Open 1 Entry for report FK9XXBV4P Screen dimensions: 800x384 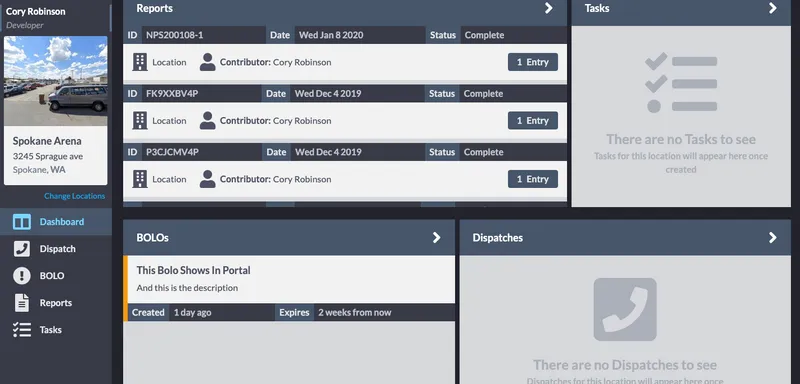[x=533, y=121]
